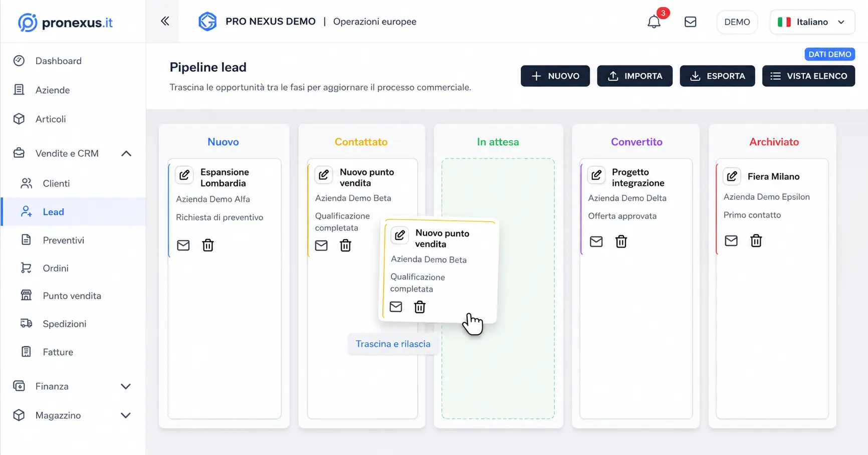
Task: Edit the Progetto integrazione lead card
Action: tap(596, 175)
